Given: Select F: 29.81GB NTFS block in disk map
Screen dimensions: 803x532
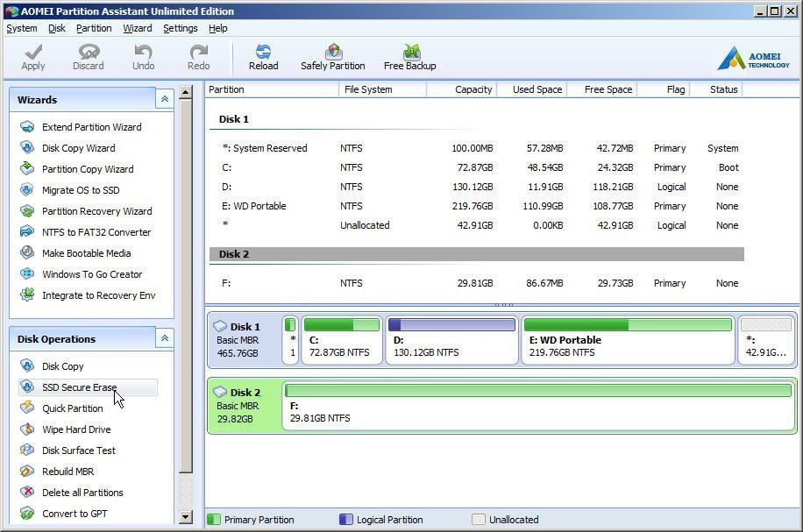Looking at the screenshot, I should point(537,406).
